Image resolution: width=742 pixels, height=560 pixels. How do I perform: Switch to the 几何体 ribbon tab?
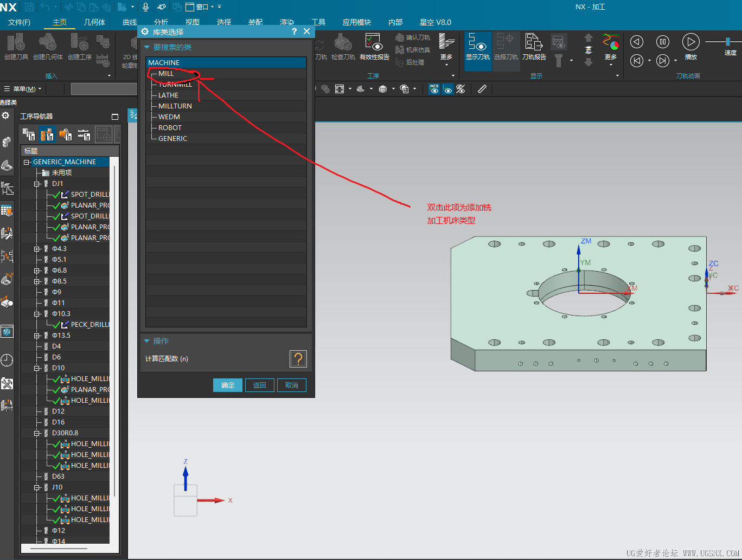(94, 22)
